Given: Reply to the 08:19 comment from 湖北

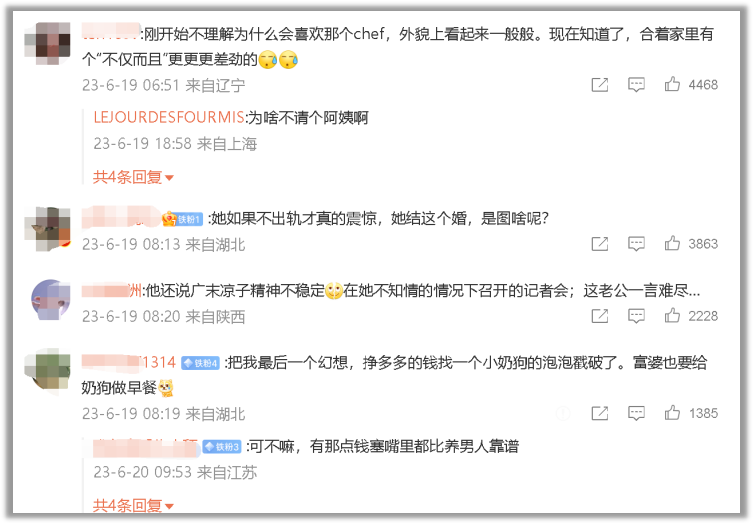Looking at the screenshot, I should (636, 413).
